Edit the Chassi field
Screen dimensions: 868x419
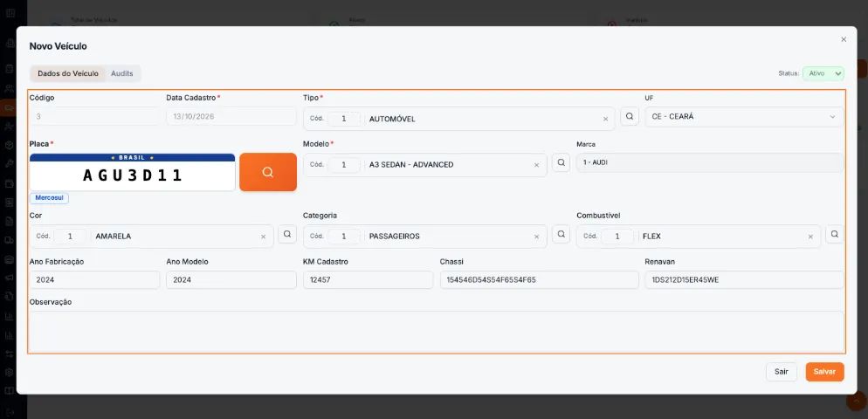tap(539, 280)
